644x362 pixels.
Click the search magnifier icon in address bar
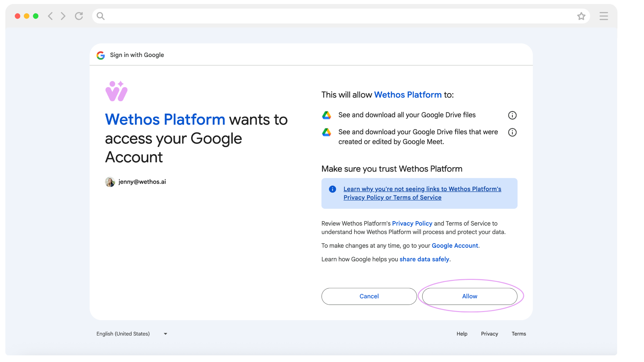[x=101, y=16]
